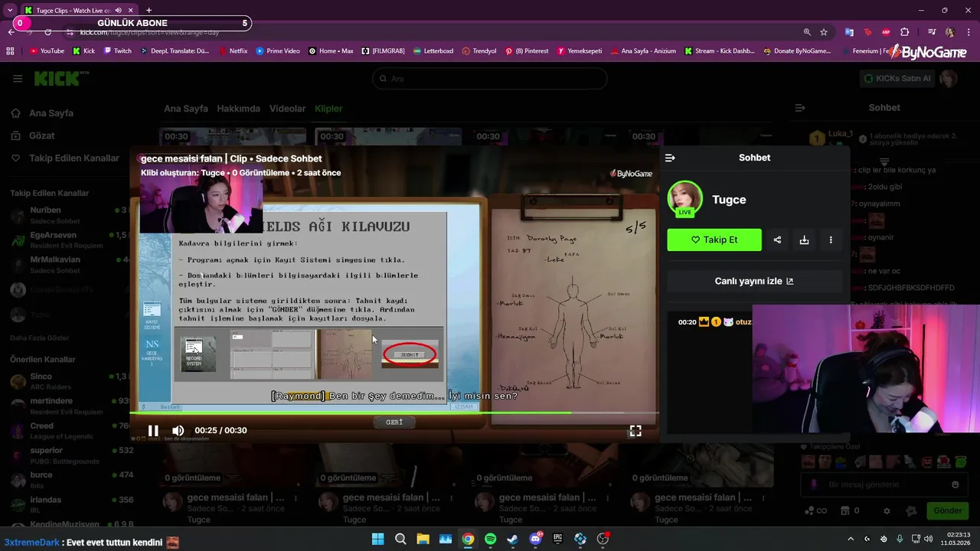The height and width of the screenshot is (551, 980).
Task: Open Tugce's profile avatar in clip panel
Action: [684, 199]
